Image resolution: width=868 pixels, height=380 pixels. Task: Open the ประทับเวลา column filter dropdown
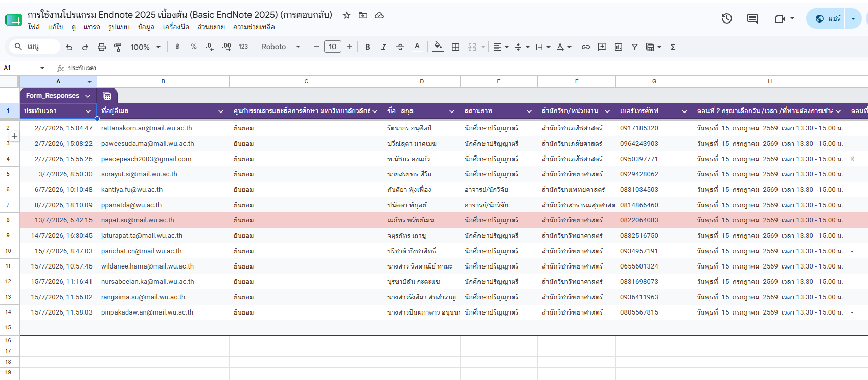click(88, 111)
